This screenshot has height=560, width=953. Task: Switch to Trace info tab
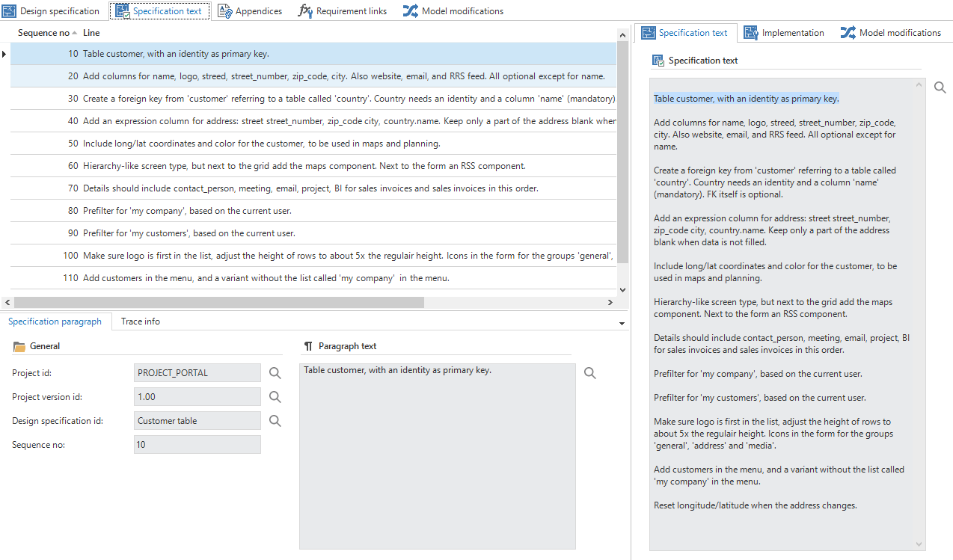click(141, 321)
